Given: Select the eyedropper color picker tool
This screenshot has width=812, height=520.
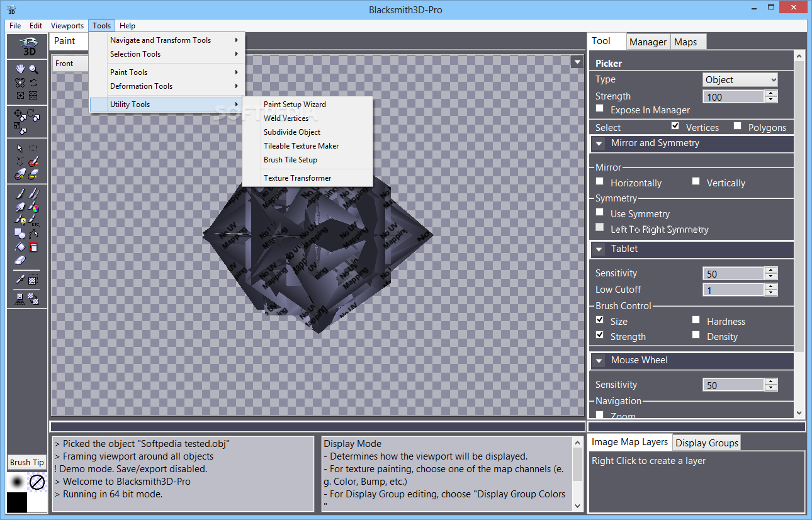Looking at the screenshot, I should pyautogui.click(x=20, y=280).
